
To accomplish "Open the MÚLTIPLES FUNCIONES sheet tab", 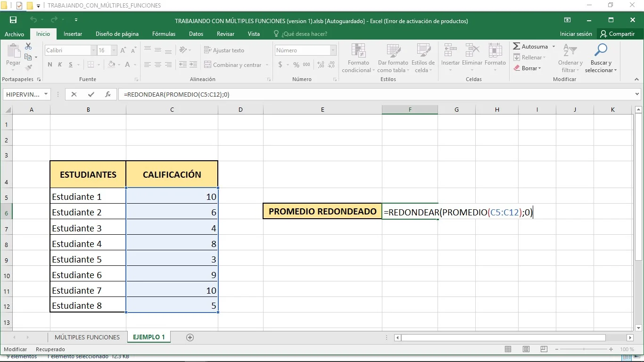I will click(x=87, y=337).
